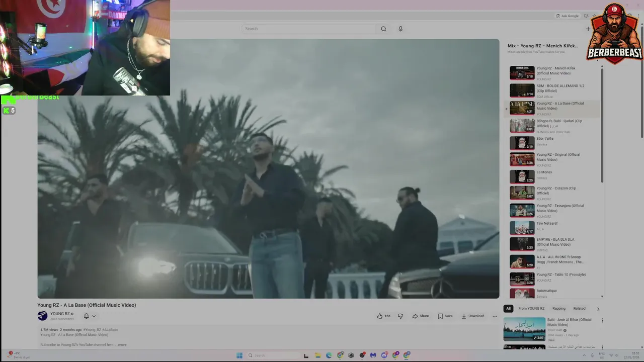Viewport: 644px width, 362px height.
Task: Open more actions ellipsis beside Download
Action: 495,316
